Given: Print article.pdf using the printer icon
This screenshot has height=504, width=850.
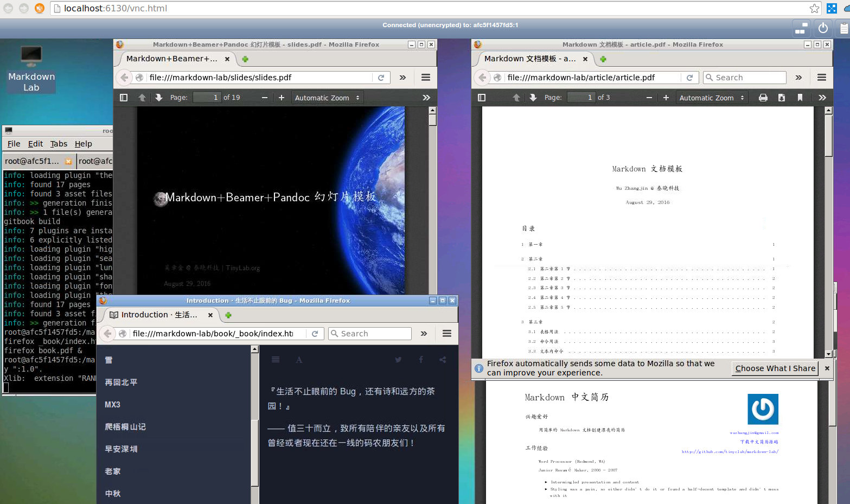Looking at the screenshot, I should click(x=763, y=97).
